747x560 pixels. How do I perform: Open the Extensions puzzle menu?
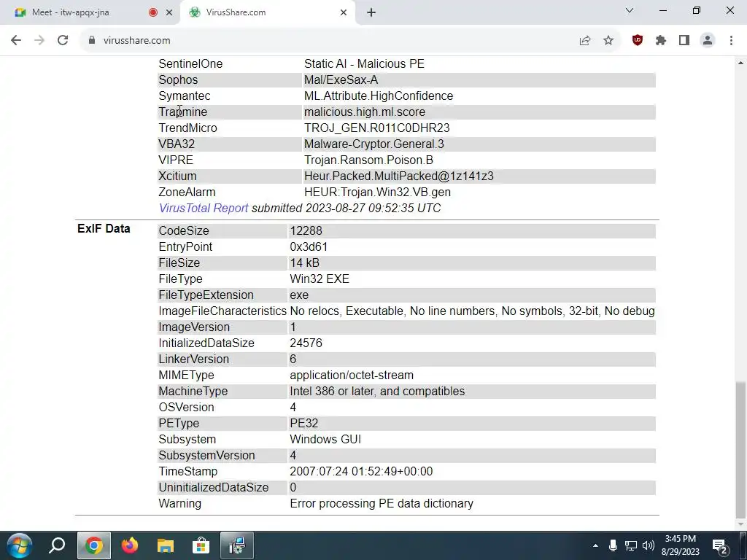coord(661,41)
